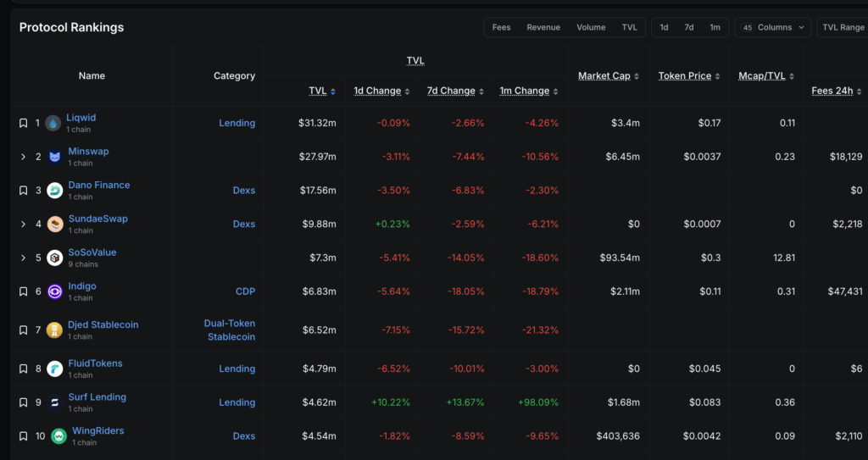Click the $93.54m market cap value
868x460 pixels.
[x=620, y=258]
